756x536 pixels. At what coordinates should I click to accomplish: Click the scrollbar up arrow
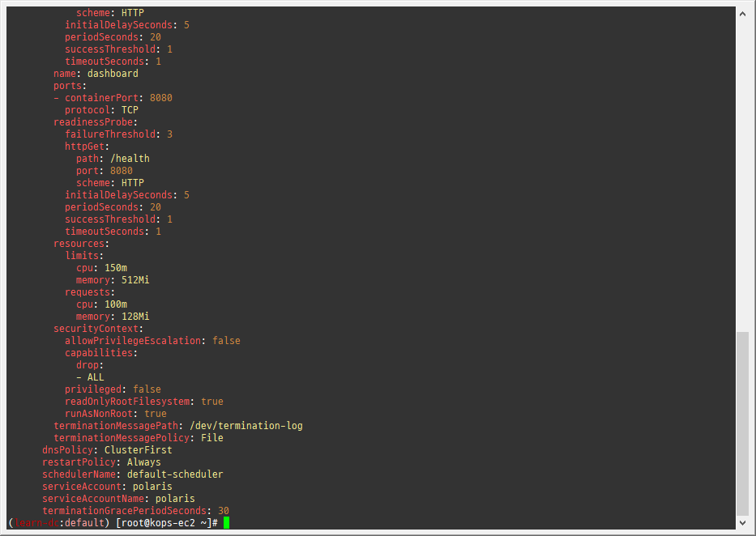point(742,13)
